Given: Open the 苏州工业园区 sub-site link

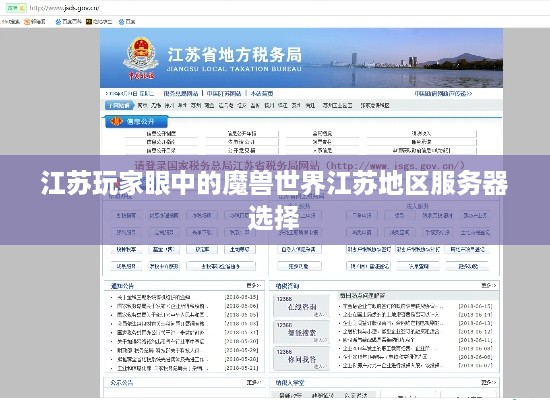Looking at the screenshot, I should point(337,105).
